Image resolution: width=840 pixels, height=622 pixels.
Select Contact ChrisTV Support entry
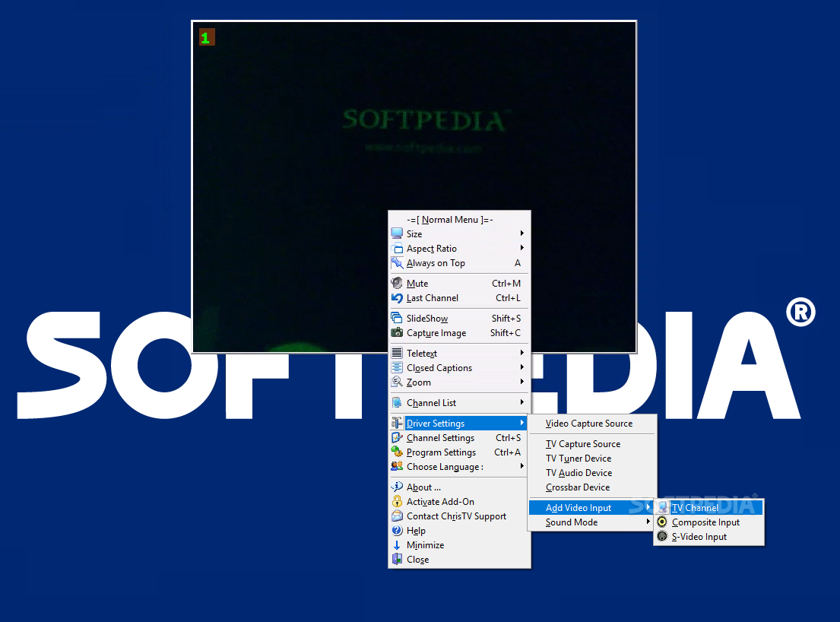tap(460, 516)
